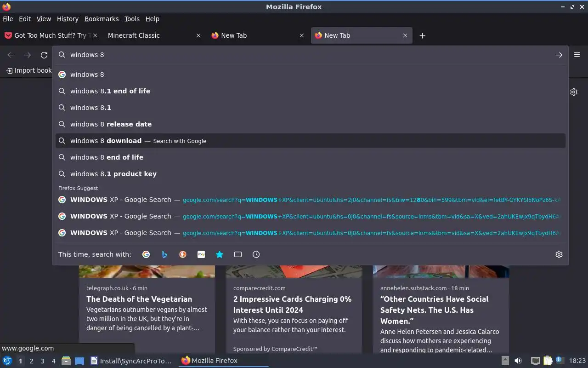Viewport: 588px width, 368px height.
Task: Select the 'windows 8' Google suggestion
Action: pyautogui.click(x=311, y=75)
